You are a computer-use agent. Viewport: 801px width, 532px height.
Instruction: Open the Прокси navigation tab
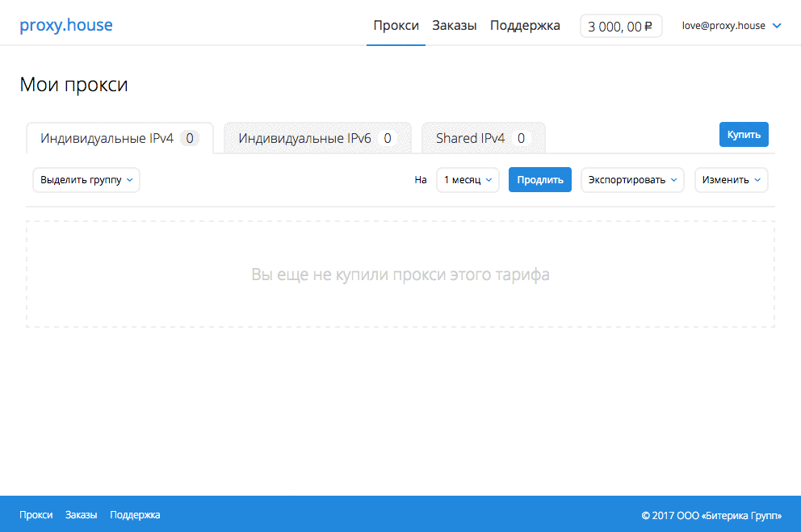point(396,26)
